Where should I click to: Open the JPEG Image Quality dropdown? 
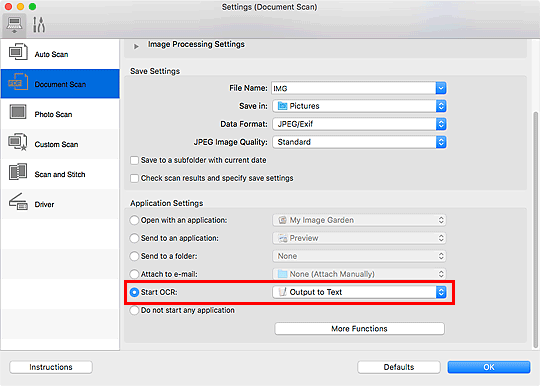(360, 142)
